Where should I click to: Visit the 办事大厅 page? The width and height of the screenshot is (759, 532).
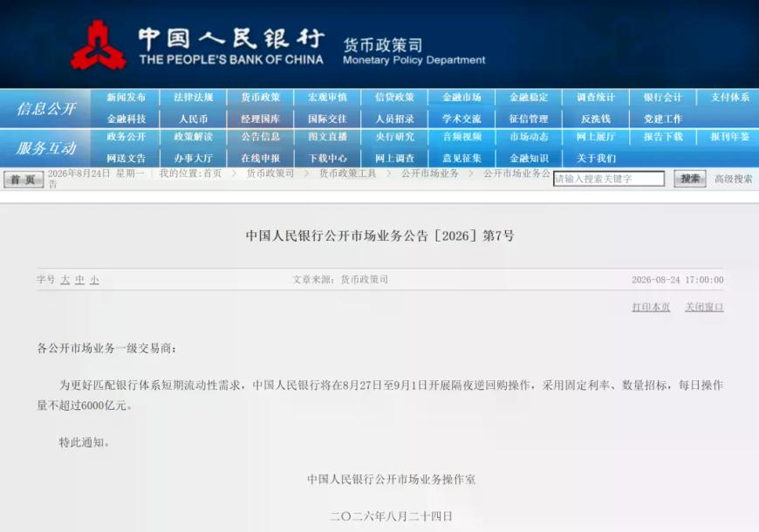(194, 159)
